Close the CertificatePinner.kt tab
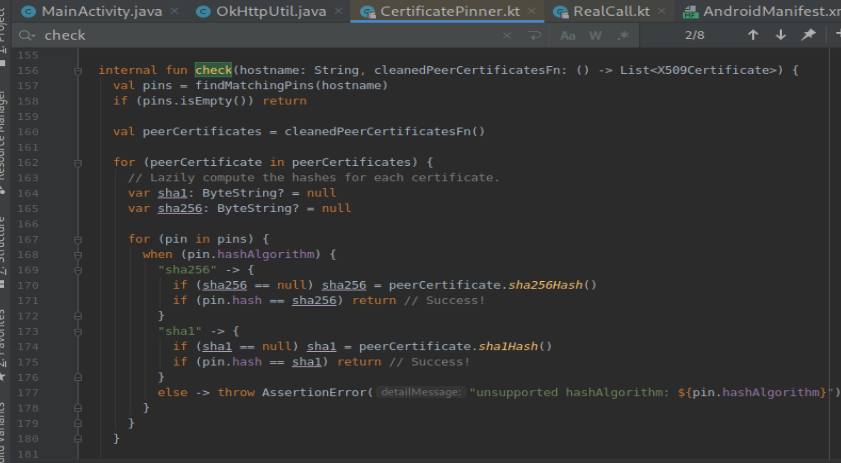This screenshot has width=841, height=463. tap(531, 11)
